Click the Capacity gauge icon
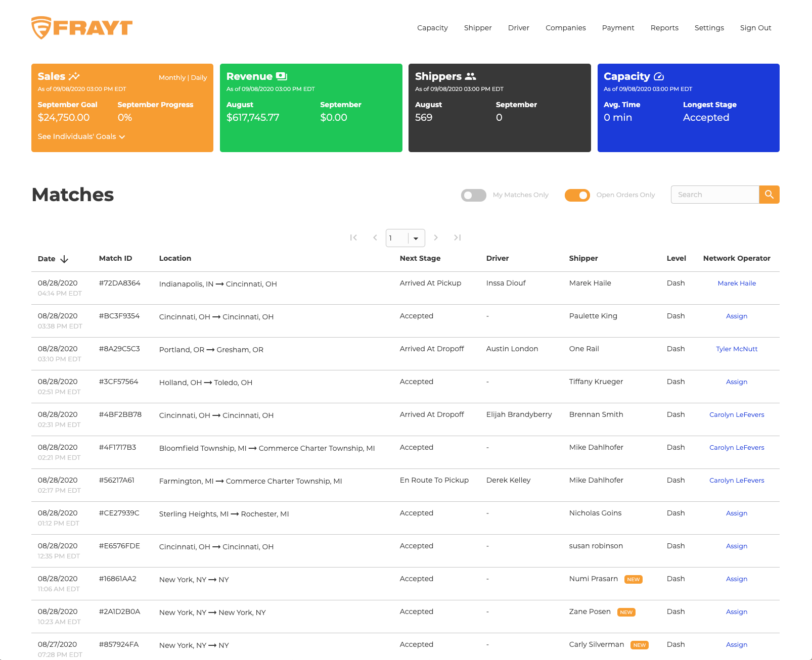 click(x=659, y=77)
